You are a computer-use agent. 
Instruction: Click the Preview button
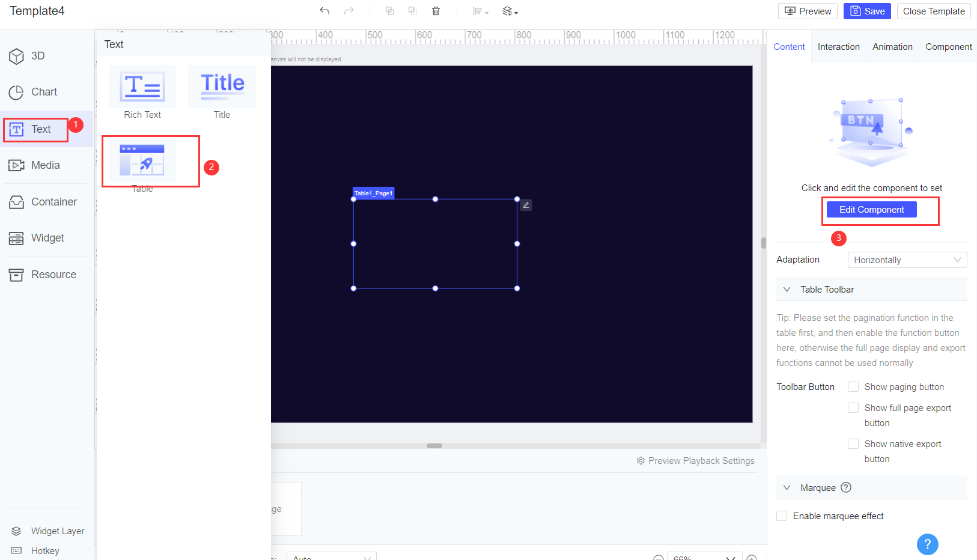tap(808, 11)
